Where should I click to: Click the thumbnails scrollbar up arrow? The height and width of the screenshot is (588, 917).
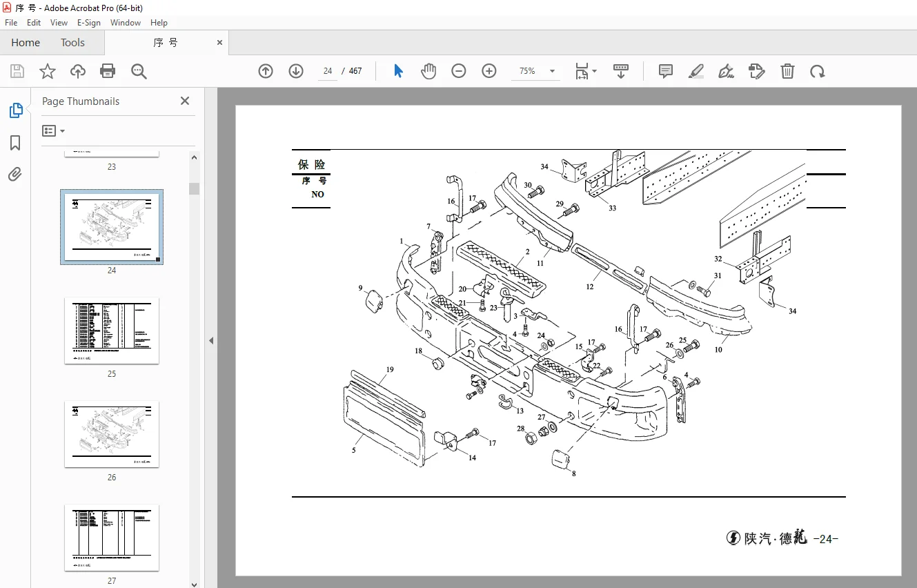tap(195, 157)
